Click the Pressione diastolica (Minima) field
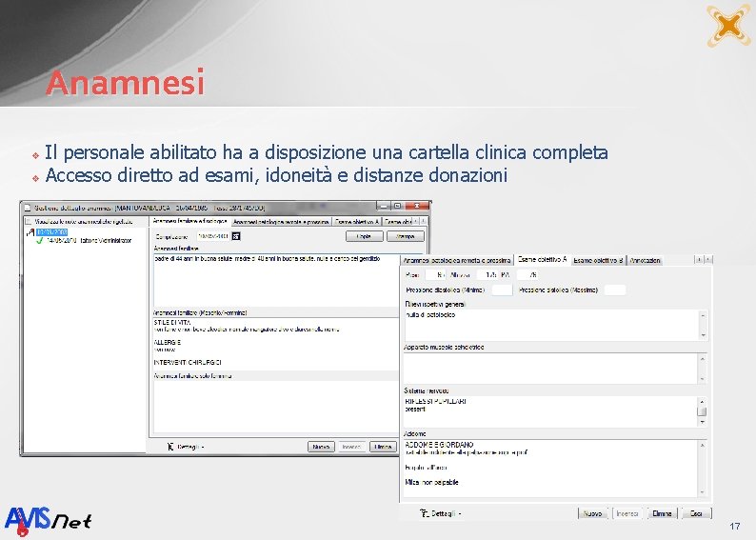 pyautogui.click(x=502, y=290)
